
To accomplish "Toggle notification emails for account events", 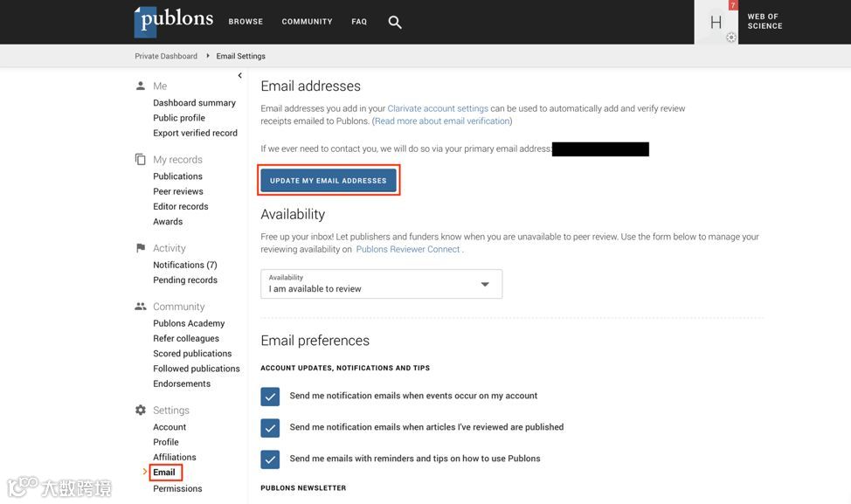I will [270, 397].
